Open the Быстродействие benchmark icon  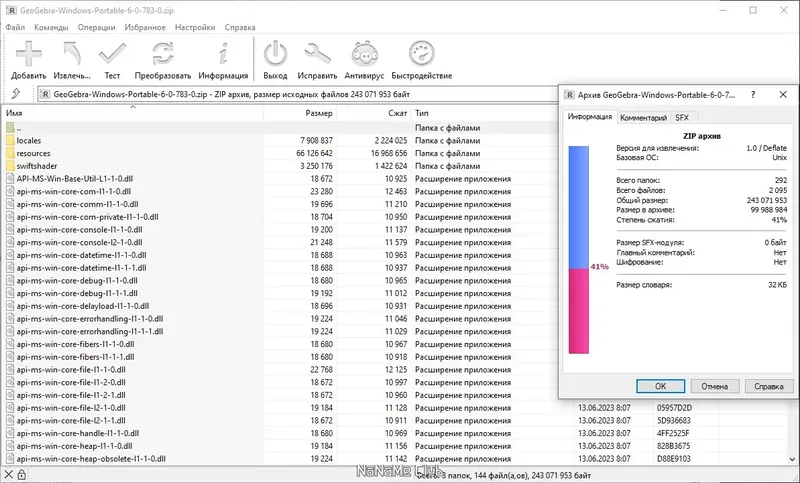tap(421, 54)
